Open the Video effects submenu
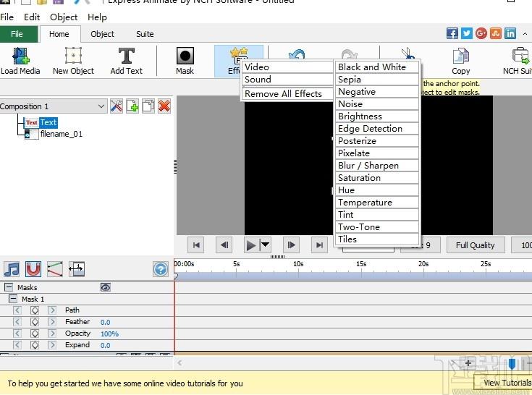 pyautogui.click(x=288, y=67)
